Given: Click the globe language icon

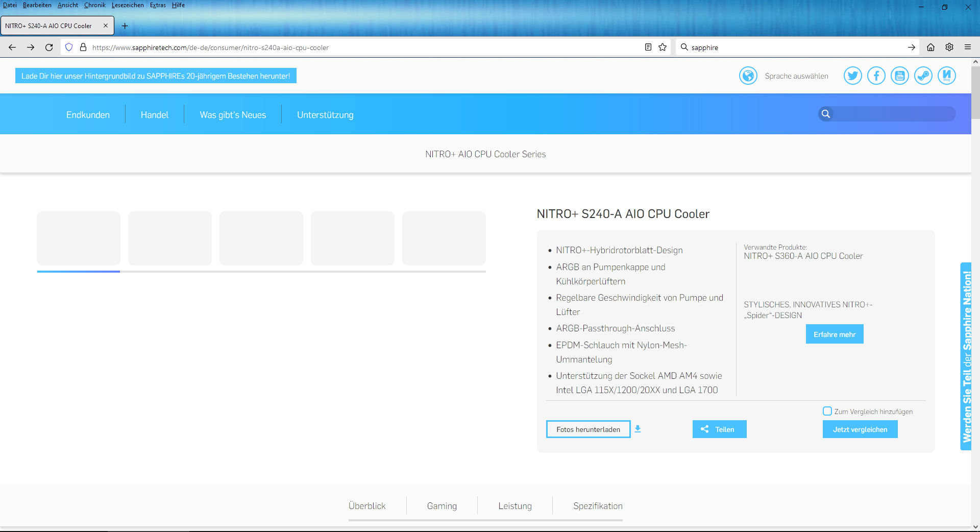Looking at the screenshot, I should [748, 76].
